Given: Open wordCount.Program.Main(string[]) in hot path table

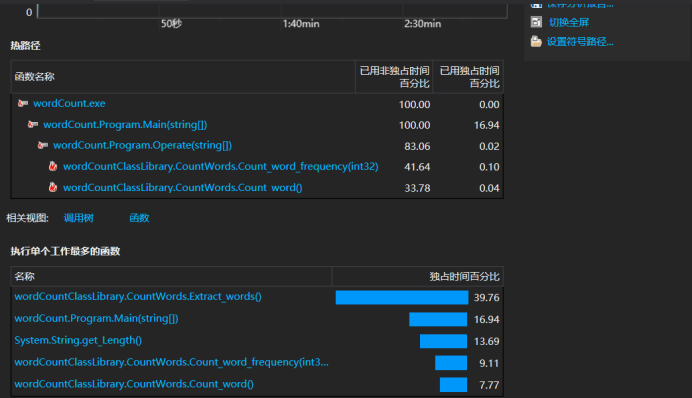Looking at the screenshot, I should click(125, 124).
